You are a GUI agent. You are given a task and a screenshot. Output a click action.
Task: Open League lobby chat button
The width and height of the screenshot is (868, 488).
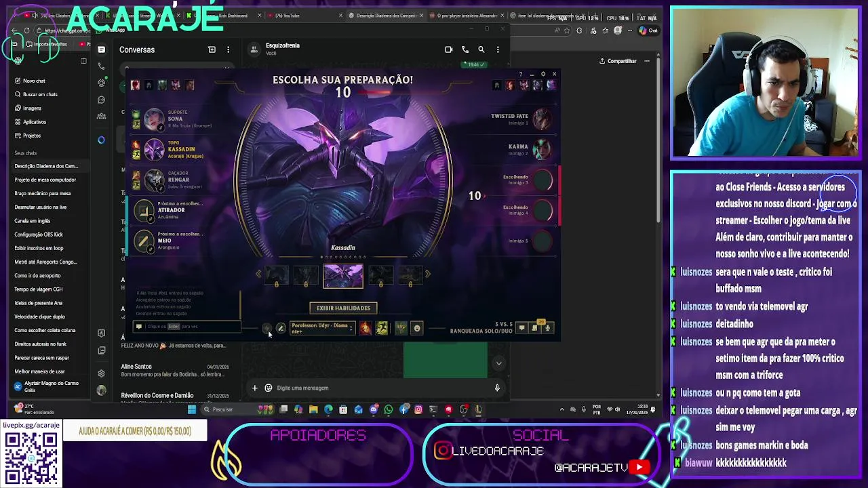click(521, 328)
